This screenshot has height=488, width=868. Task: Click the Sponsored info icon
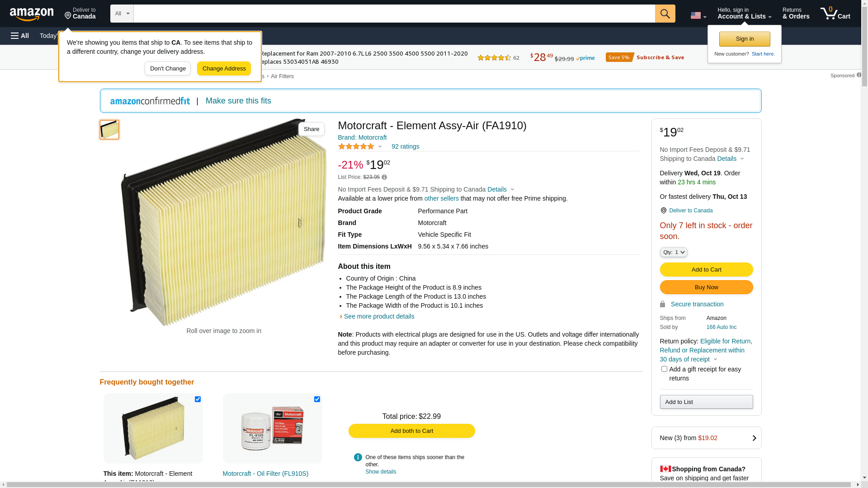point(859,75)
